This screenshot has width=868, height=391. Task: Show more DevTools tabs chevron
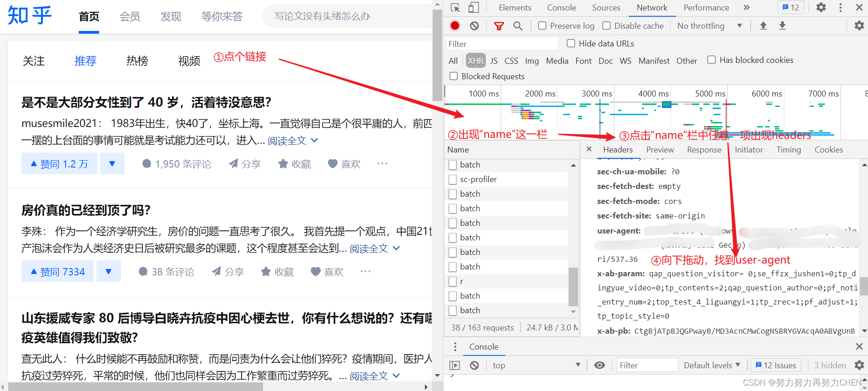click(x=746, y=7)
